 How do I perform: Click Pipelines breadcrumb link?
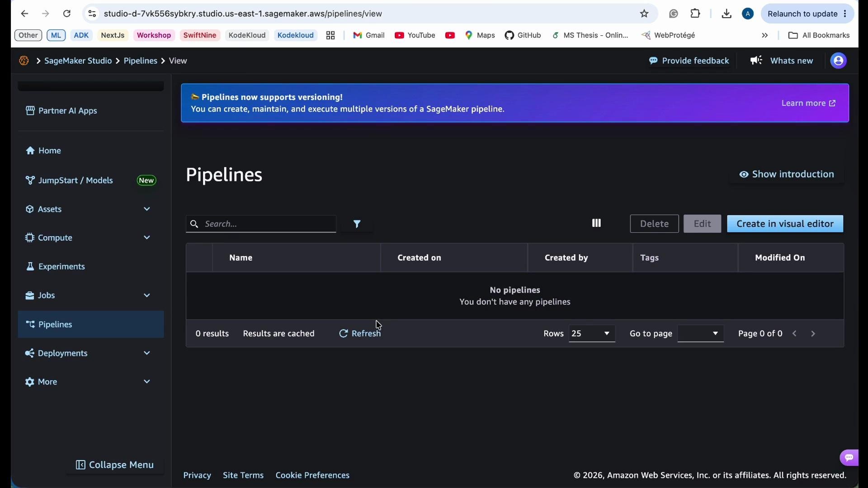coord(141,61)
